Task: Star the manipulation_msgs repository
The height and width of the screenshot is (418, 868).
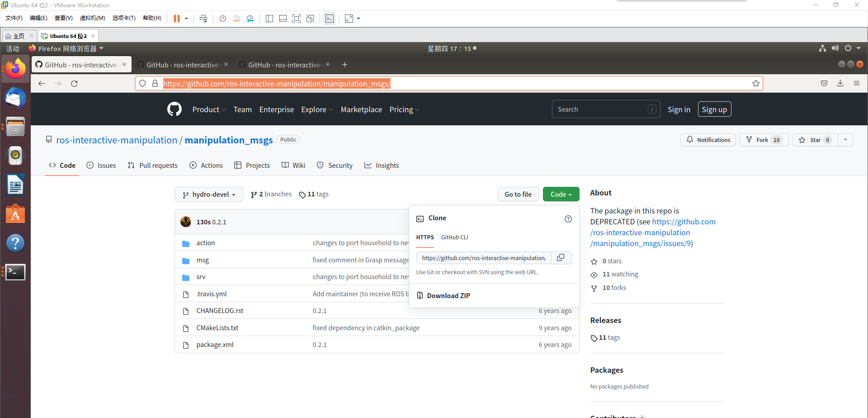Action: (x=815, y=140)
